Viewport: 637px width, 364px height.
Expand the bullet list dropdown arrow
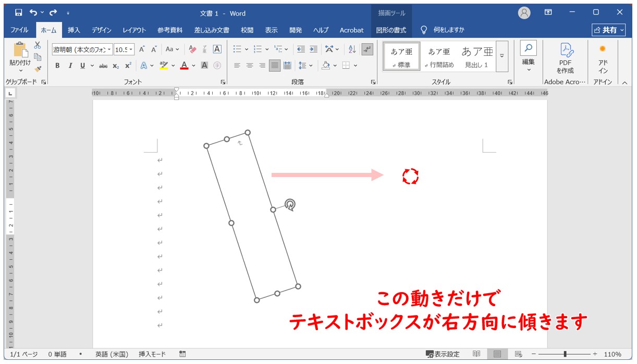246,49
